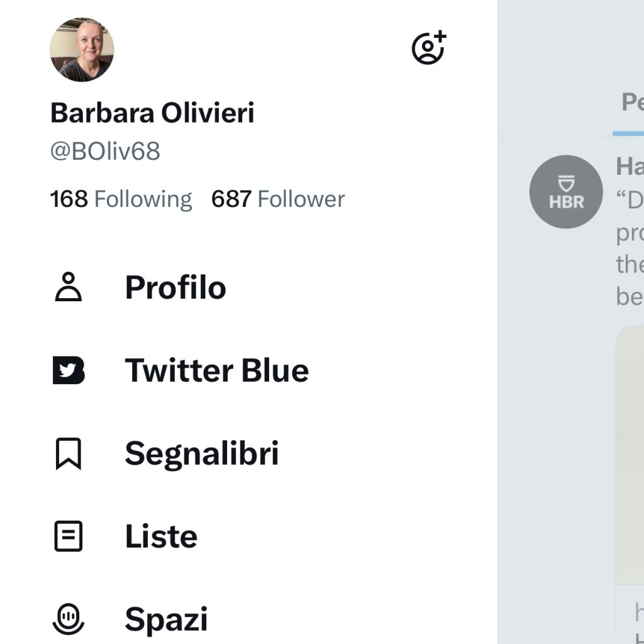Click the @BOliv68 username handle
This screenshot has width=644, height=644.
pyautogui.click(x=105, y=152)
